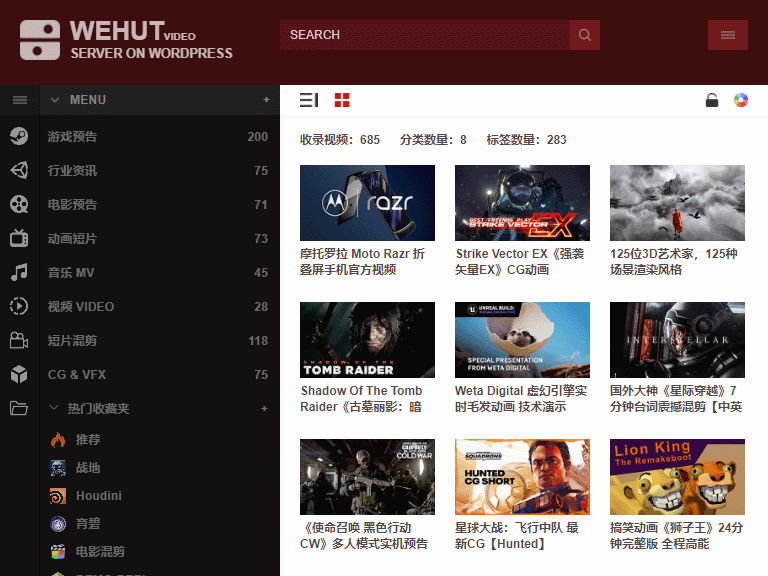The image size is (768, 576).
Task: Open link 星球大战：飞行中队 最新CG
Action: (x=517, y=535)
